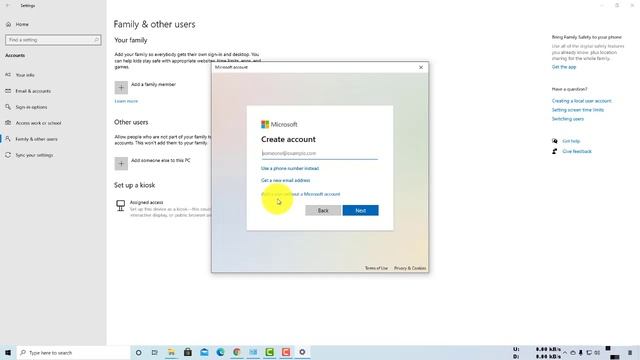
Task: Open Microsoft Store from the taskbar
Action: (x=188, y=352)
